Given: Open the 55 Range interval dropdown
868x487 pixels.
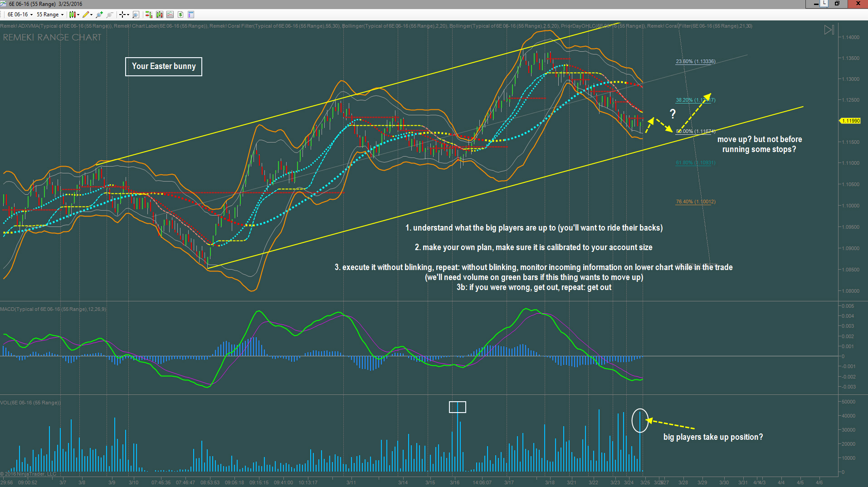Looking at the screenshot, I should pyautogui.click(x=50, y=15).
